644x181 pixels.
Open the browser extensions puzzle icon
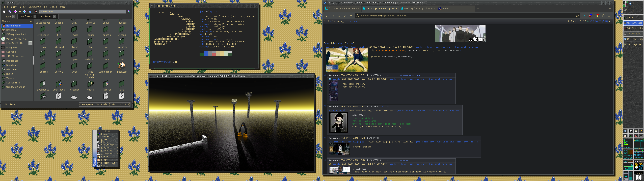click(x=603, y=16)
